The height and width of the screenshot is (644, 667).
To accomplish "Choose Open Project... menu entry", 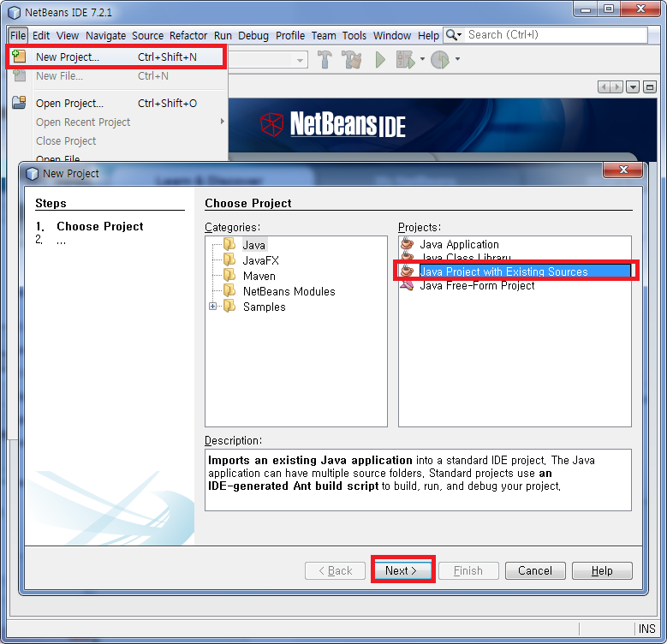I will [x=116, y=104].
